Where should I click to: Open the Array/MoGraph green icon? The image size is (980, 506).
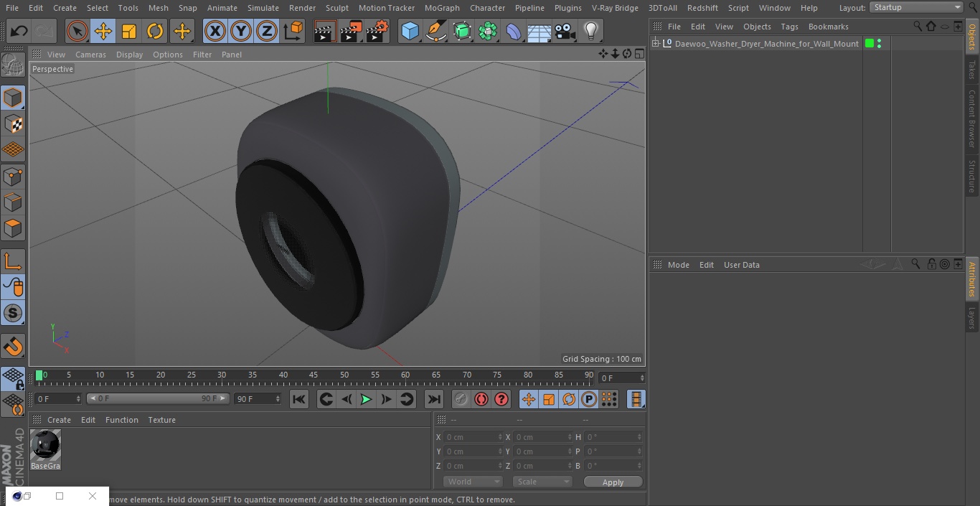tap(488, 31)
